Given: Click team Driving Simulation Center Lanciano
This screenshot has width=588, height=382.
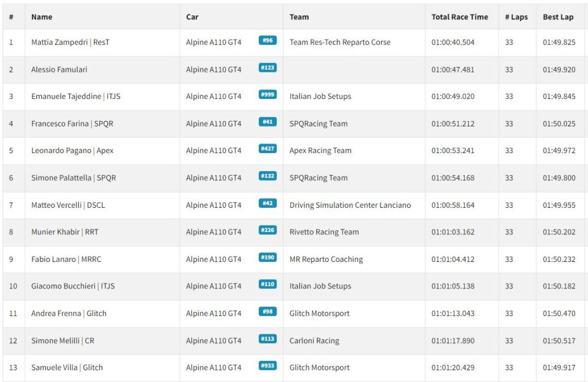Looking at the screenshot, I should click(350, 205).
